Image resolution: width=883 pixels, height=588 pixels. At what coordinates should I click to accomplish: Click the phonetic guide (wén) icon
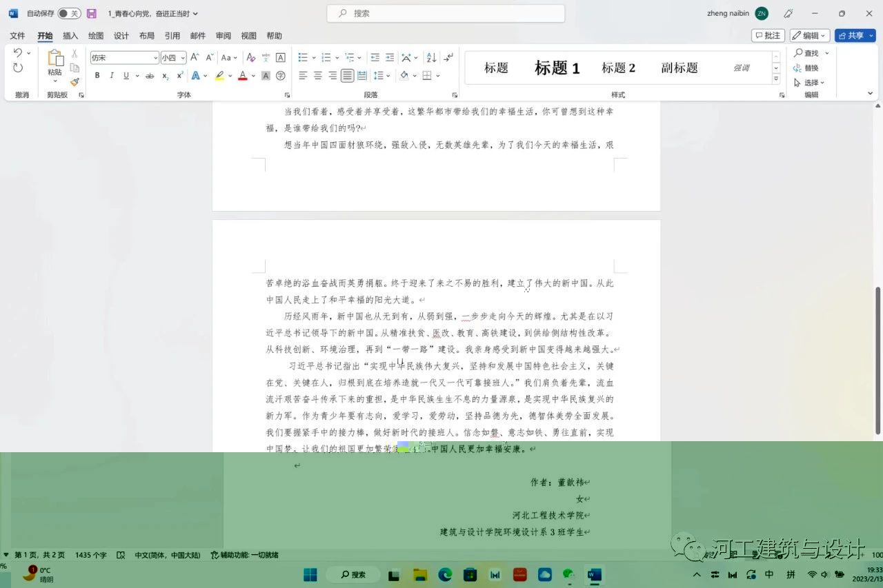(x=266, y=58)
